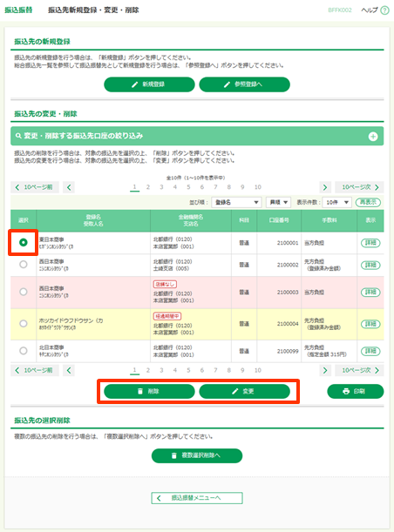
Task: Click the 印刷 printer button
Action: (x=356, y=391)
